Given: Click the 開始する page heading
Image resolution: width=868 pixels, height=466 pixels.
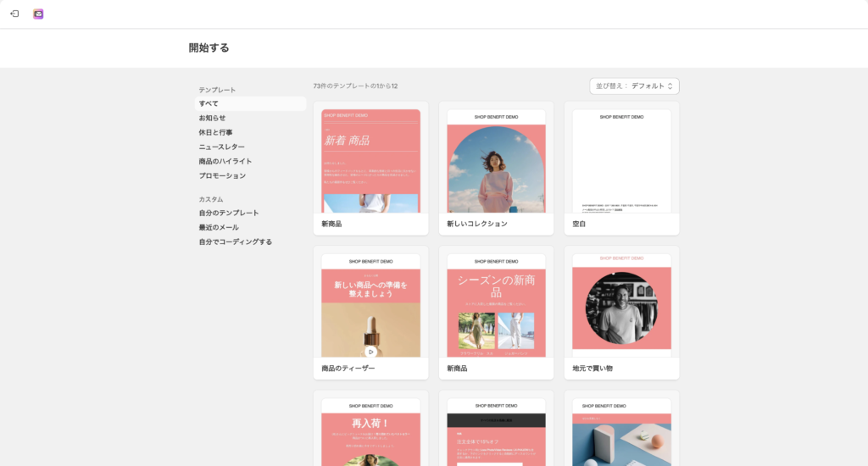Looking at the screenshot, I should click(209, 47).
